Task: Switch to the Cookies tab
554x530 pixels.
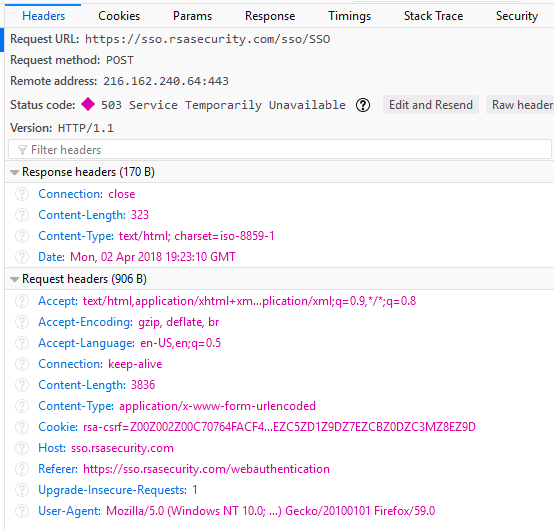Action: [119, 16]
